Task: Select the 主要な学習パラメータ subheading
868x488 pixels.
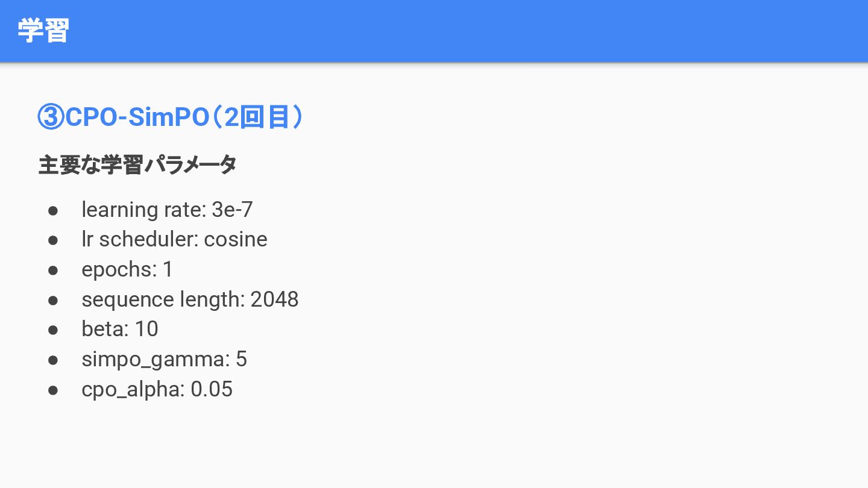Action: (137, 164)
